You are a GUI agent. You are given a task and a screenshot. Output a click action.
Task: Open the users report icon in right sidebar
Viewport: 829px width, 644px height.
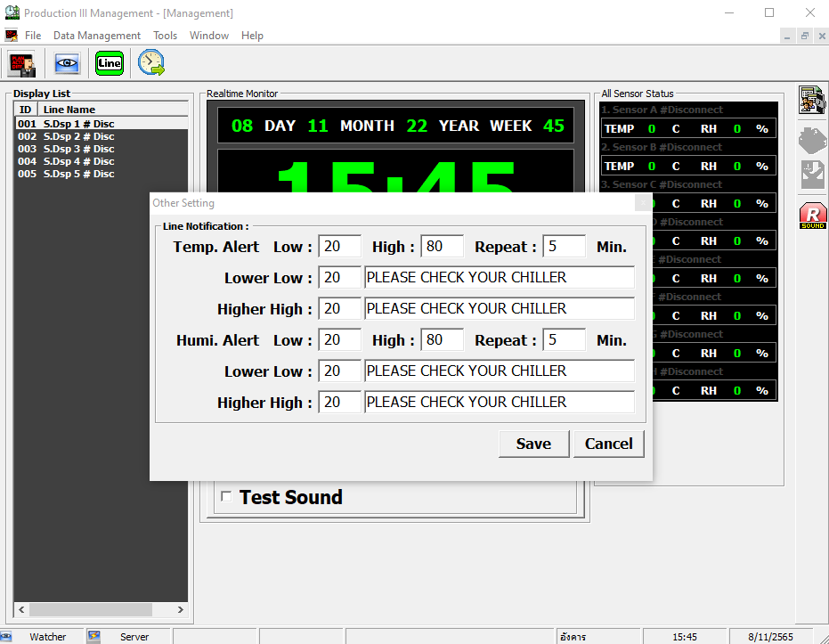812,100
